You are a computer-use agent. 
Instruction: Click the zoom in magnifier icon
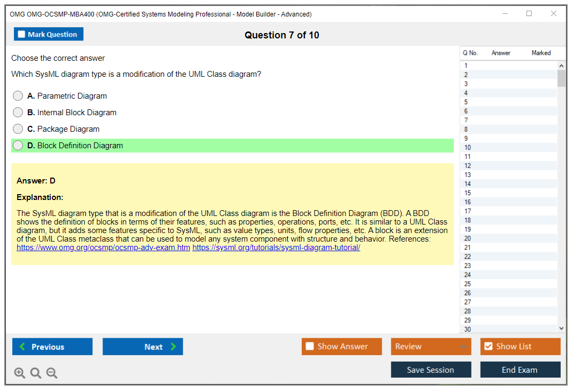point(20,373)
